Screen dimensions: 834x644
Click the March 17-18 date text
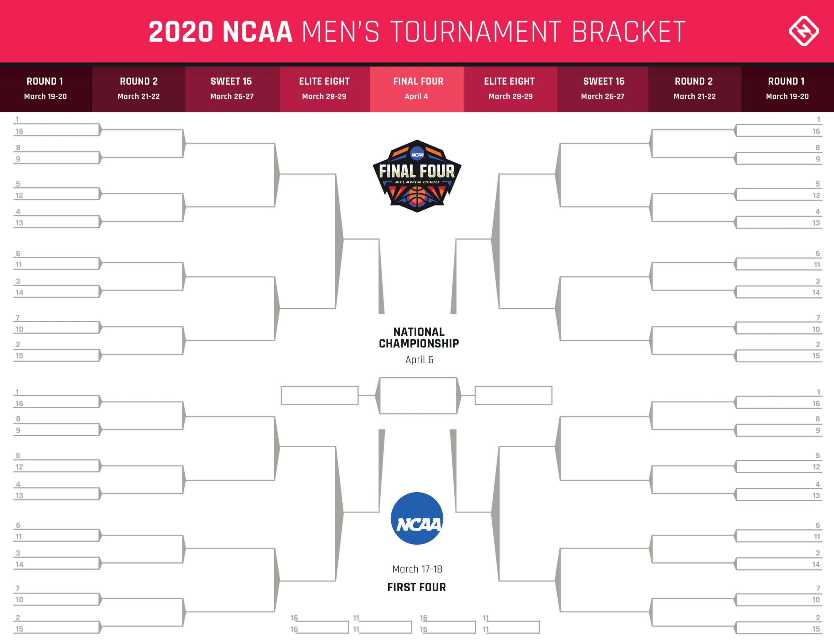coord(417,569)
